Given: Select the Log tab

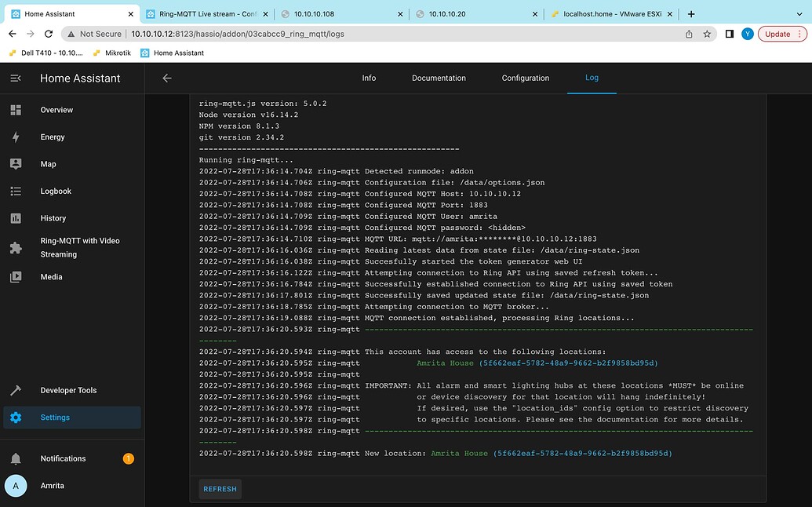Looking at the screenshot, I should click(592, 78).
